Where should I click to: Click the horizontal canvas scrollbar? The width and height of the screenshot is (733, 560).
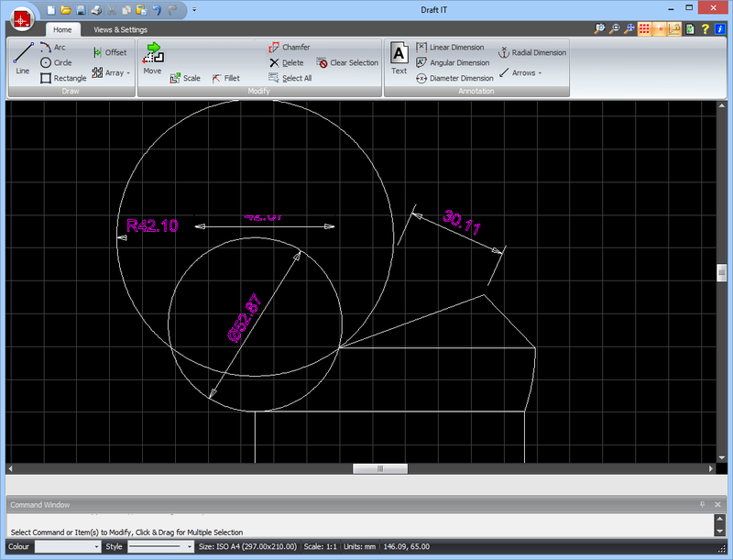379,467
